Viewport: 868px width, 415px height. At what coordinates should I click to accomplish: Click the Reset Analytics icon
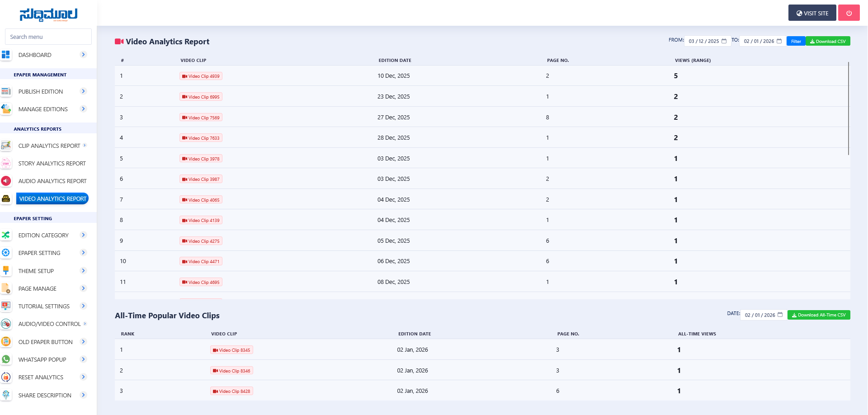pyautogui.click(x=6, y=377)
